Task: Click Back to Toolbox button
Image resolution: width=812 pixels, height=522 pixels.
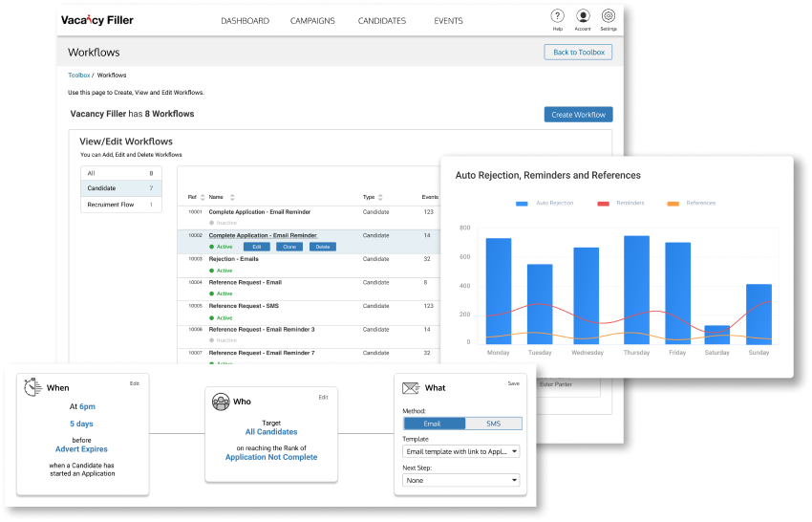Action: [x=578, y=53]
